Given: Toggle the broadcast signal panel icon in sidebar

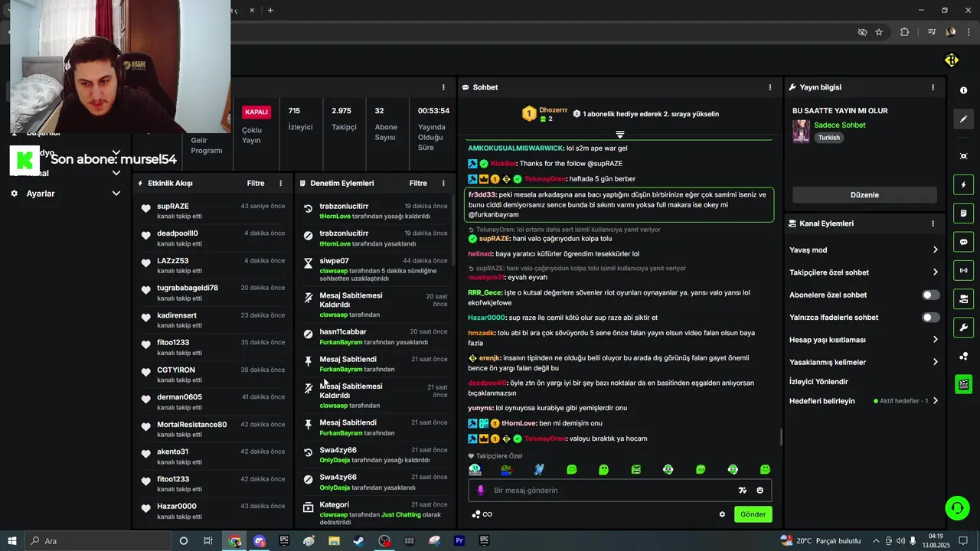Looking at the screenshot, I should pyautogui.click(x=963, y=270).
